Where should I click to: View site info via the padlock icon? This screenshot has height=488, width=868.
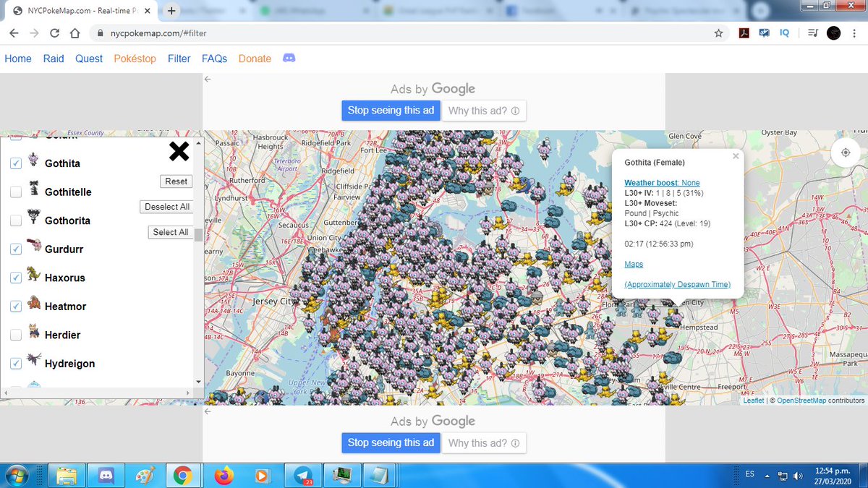pos(101,34)
